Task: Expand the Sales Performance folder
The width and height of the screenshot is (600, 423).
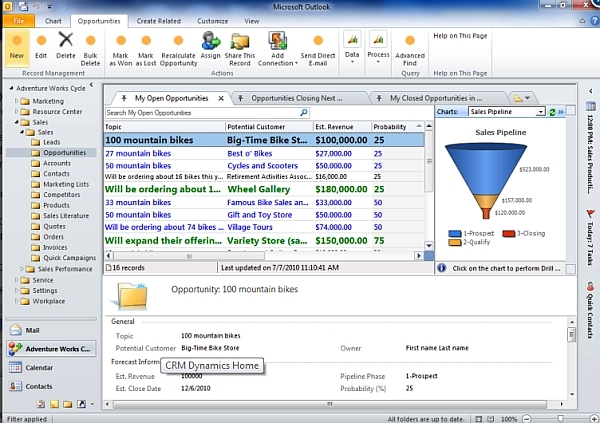Action: (x=25, y=269)
